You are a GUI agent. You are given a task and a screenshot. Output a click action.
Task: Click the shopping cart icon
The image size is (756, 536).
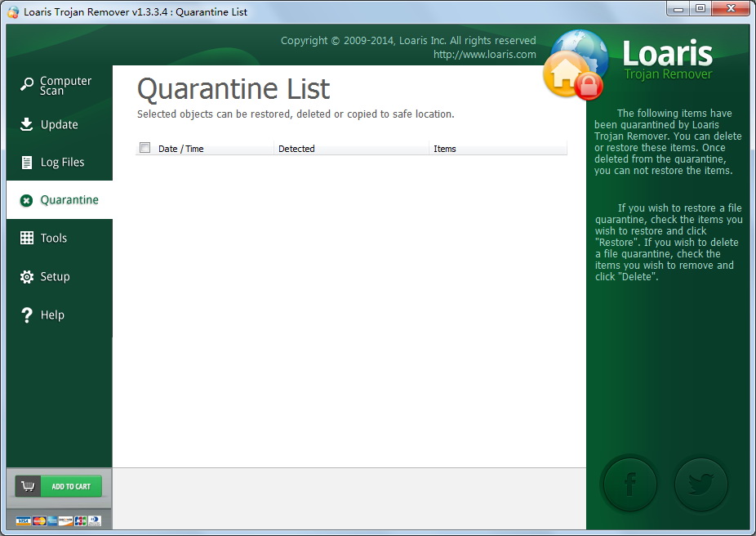28,486
